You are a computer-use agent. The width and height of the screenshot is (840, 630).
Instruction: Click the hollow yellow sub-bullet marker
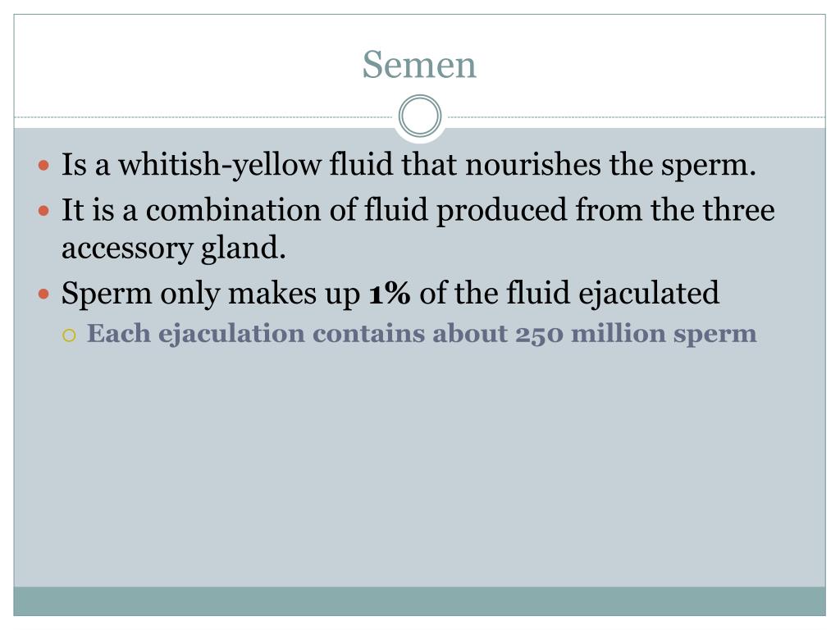tap(69, 336)
